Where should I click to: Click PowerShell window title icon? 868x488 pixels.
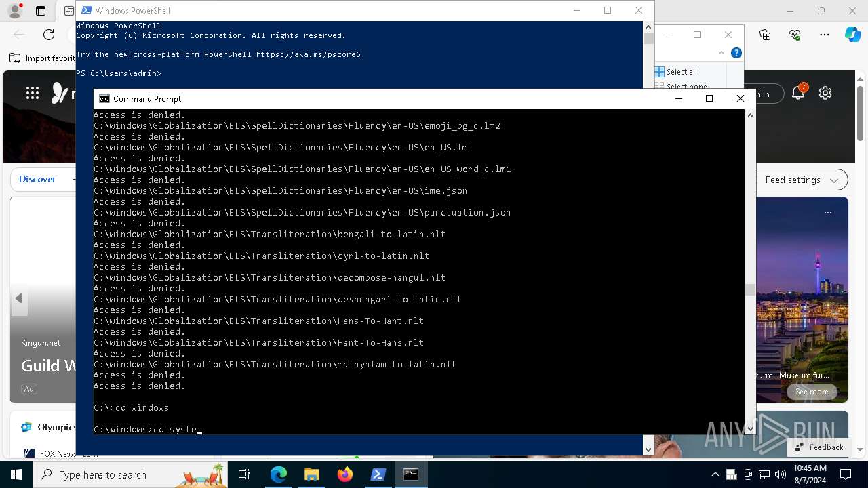tap(87, 10)
